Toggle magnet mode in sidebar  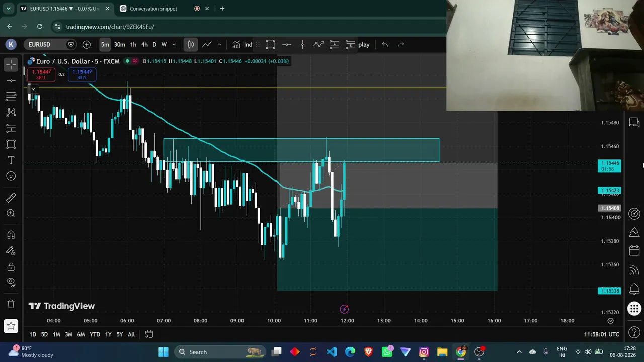coord(11,235)
